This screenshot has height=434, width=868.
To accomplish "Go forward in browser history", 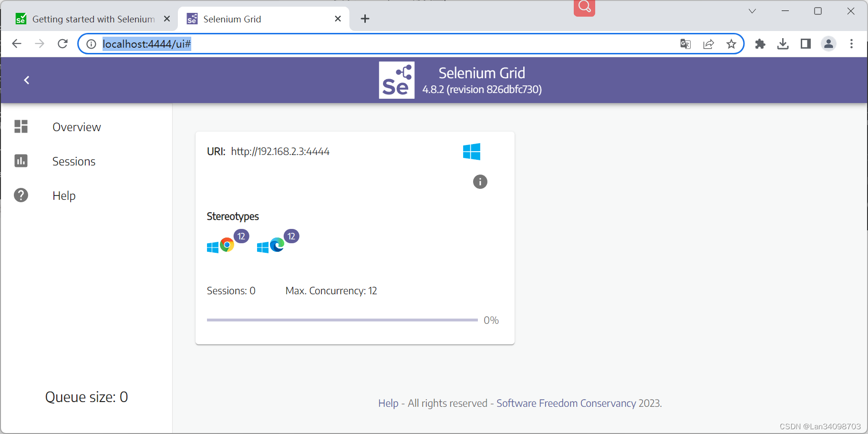I will pos(40,44).
